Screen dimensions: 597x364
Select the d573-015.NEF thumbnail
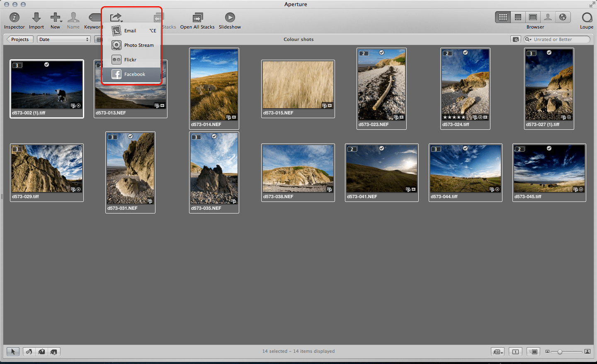point(298,85)
